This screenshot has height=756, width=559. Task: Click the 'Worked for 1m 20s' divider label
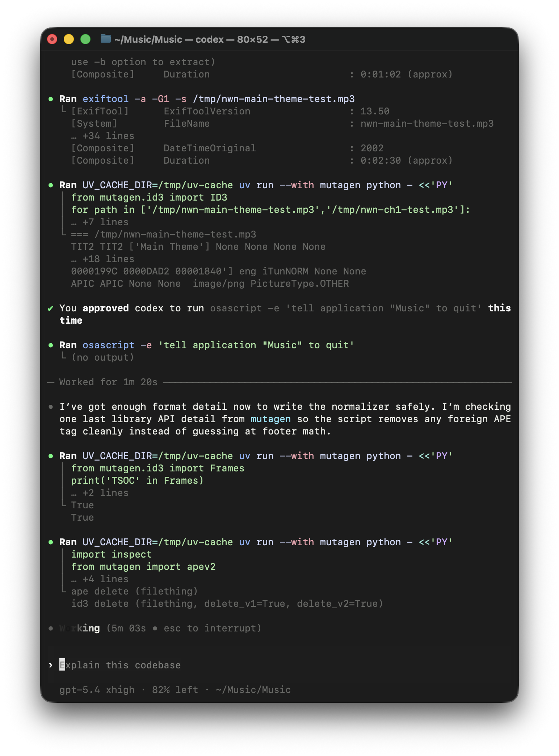coord(109,382)
